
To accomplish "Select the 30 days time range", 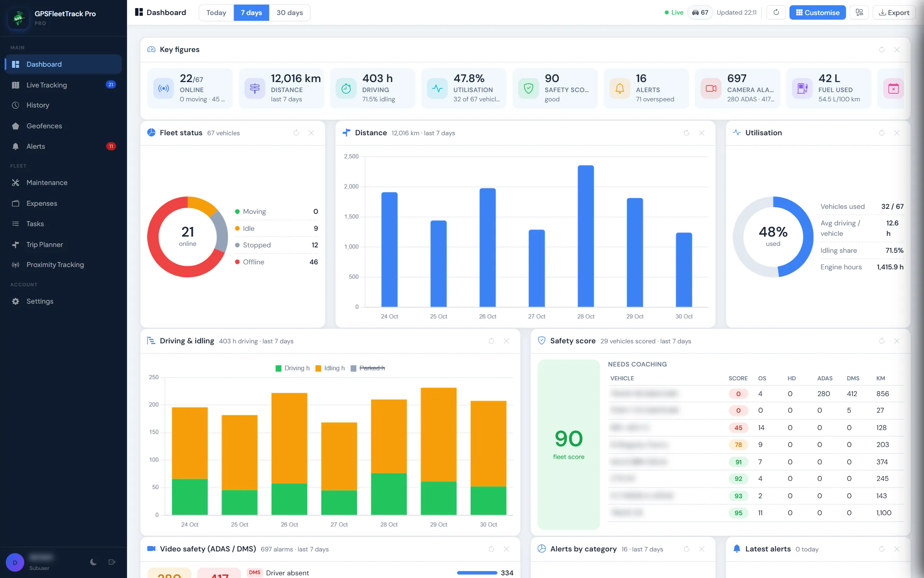I will coord(290,13).
